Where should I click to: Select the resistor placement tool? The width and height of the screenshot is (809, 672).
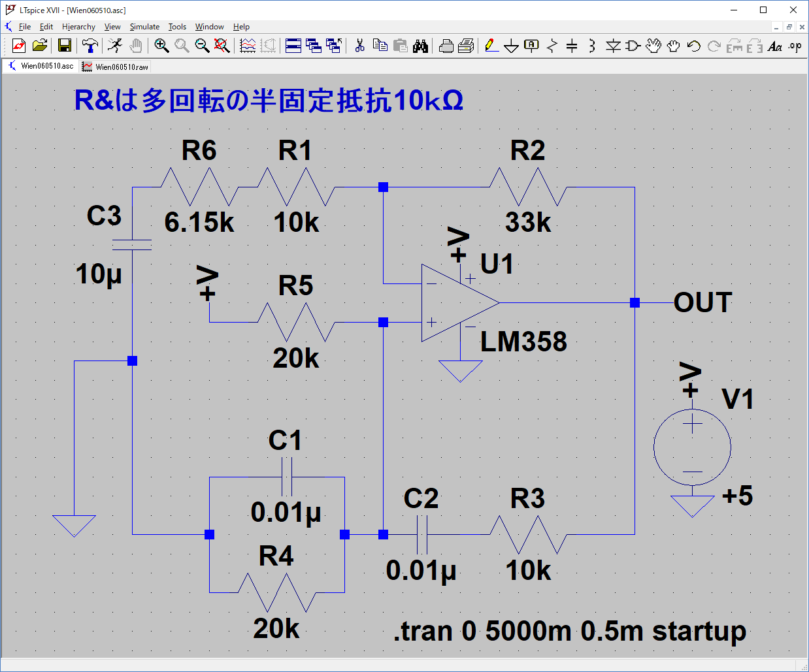[x=552, y=46]
